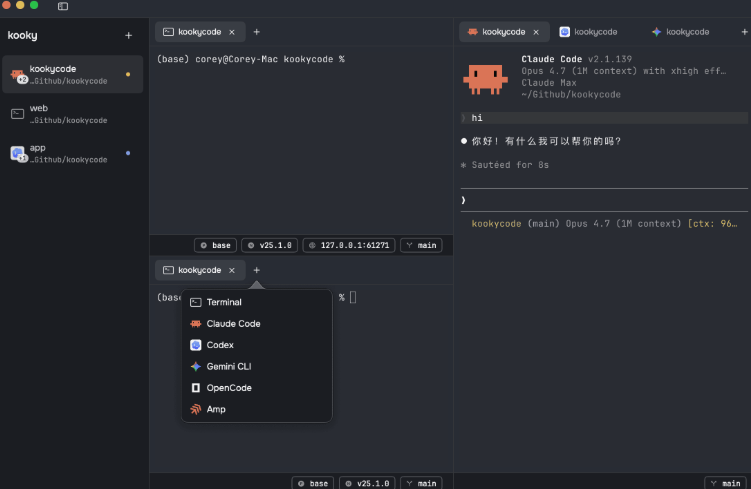This screenshot has height=489, width=751.
Task: Click the 'kooky' sidebar title
Action: (x=23, y=35)
